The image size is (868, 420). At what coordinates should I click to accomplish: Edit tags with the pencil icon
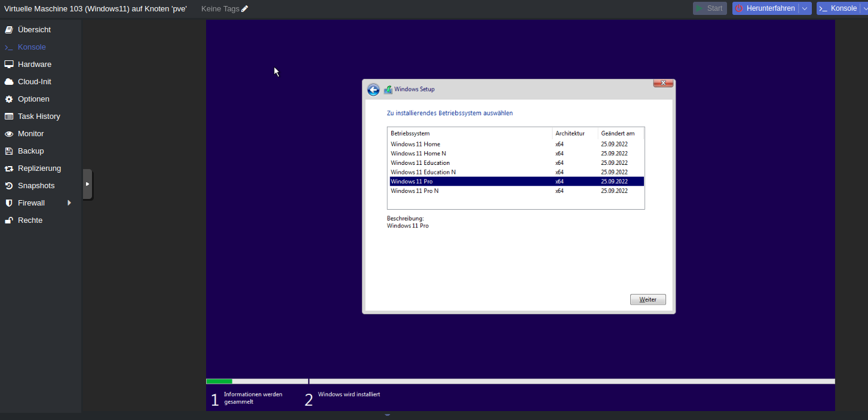[x=244, y=9]
